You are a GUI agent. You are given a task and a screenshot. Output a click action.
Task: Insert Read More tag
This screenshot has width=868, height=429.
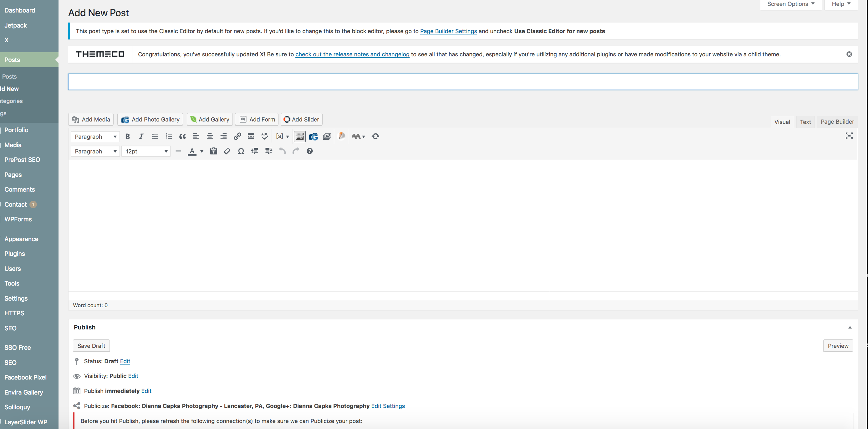[251, 137]
